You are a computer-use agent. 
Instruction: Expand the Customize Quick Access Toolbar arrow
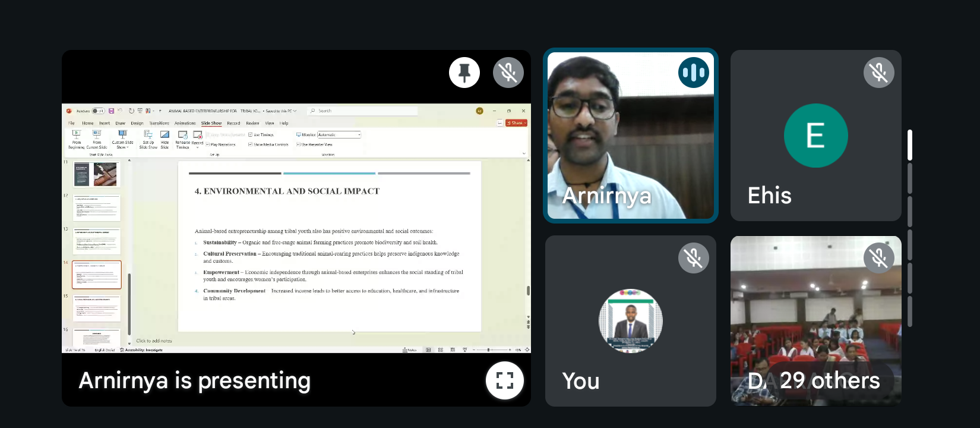(x=160, y=111)
